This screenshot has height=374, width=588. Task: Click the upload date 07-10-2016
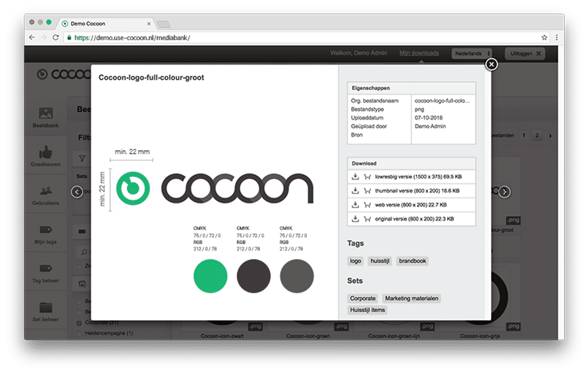pos(429,118)
